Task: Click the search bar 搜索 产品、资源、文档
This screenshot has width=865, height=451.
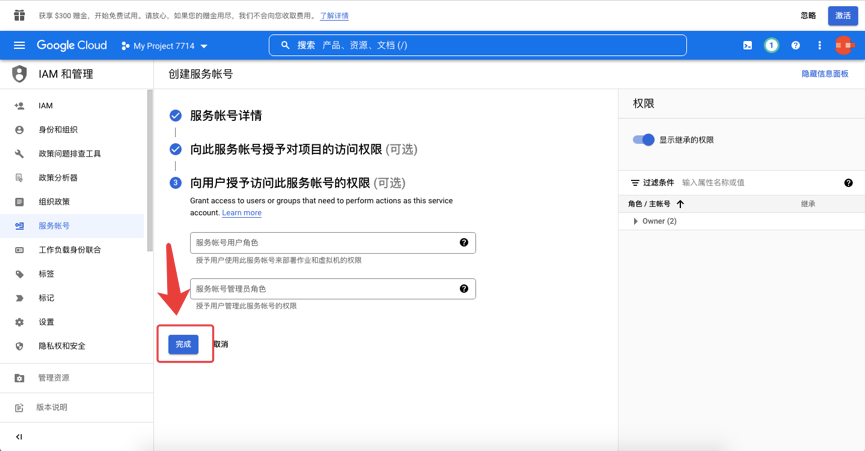Action: pyautogui.click(x=477, y=45)
